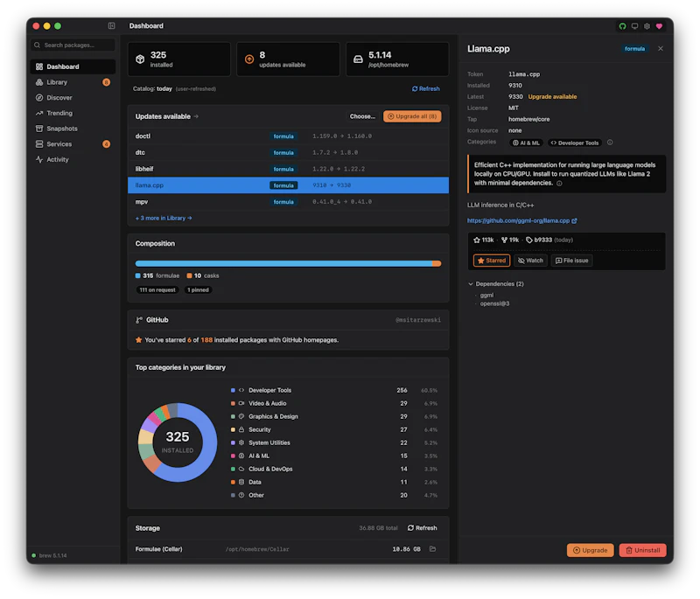The width and height of the screenshot is (700, 599).
Task: Focus the Search packages field
Action: point(73,45)
